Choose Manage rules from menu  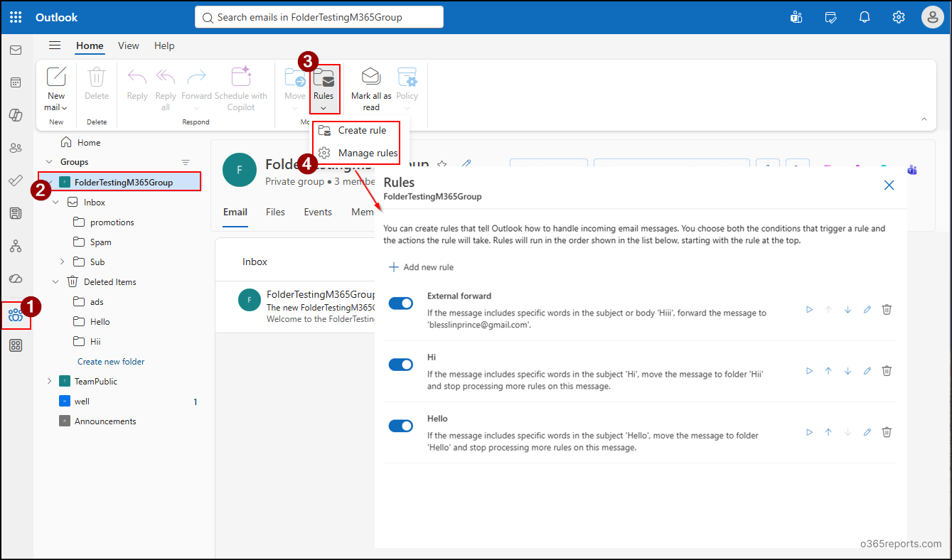pos(356,153)
